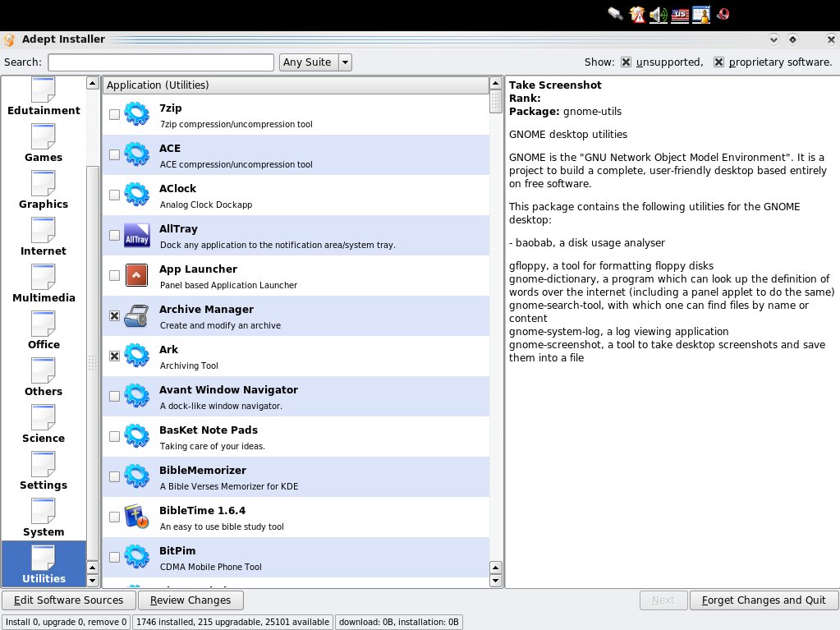Click the Archive Manager icon
The image size is (840, 630).
point(136,316)
